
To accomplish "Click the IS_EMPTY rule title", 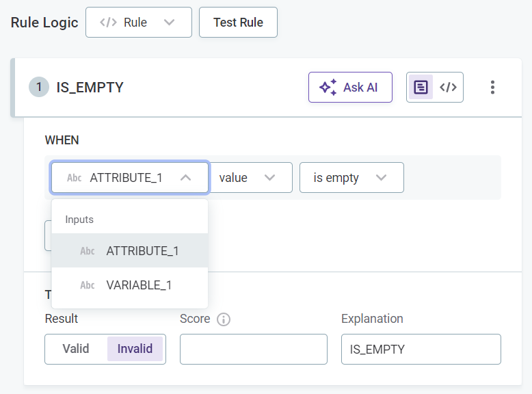I will (90, 88).
